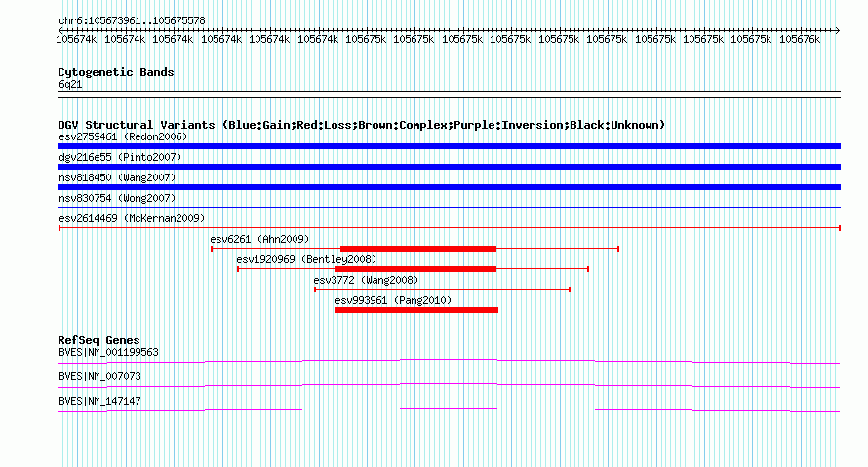
Task: Click the 105676k ruler tick label
Action: [800, 39]
